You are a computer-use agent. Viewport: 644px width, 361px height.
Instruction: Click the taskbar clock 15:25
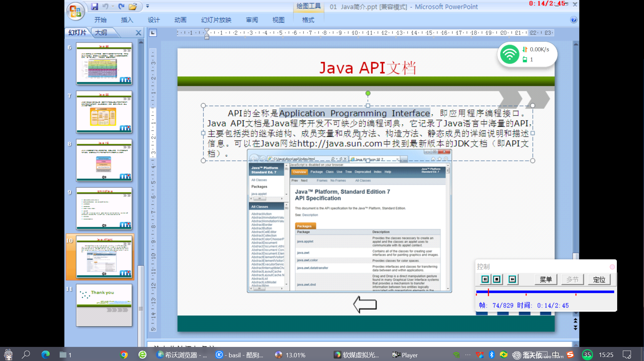[606, 355]
